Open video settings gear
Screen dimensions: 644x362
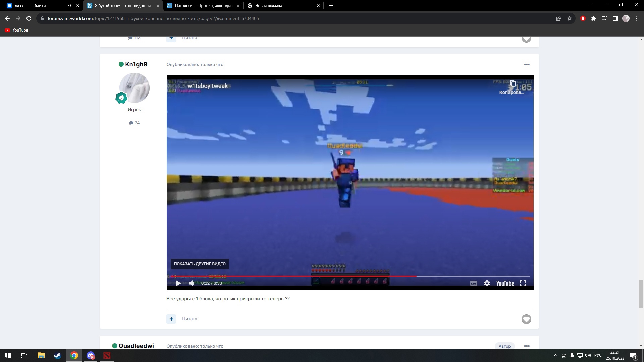[x=487, y=283]
